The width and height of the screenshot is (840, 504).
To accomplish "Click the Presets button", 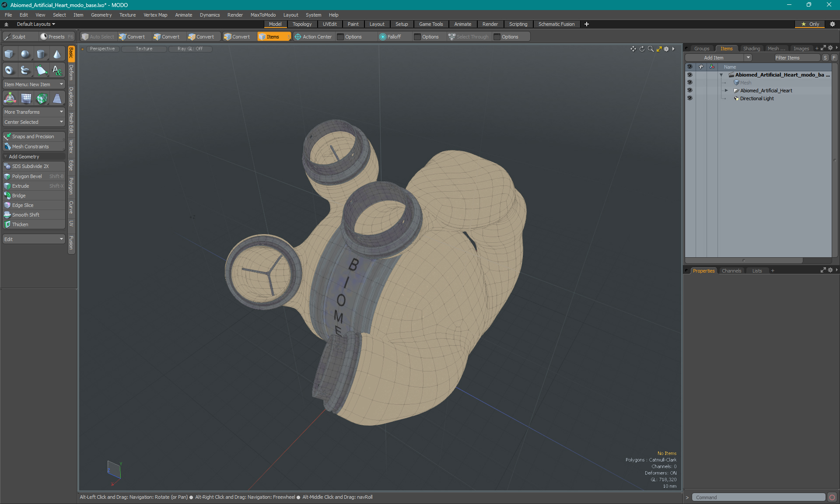I will pos(56,37).
